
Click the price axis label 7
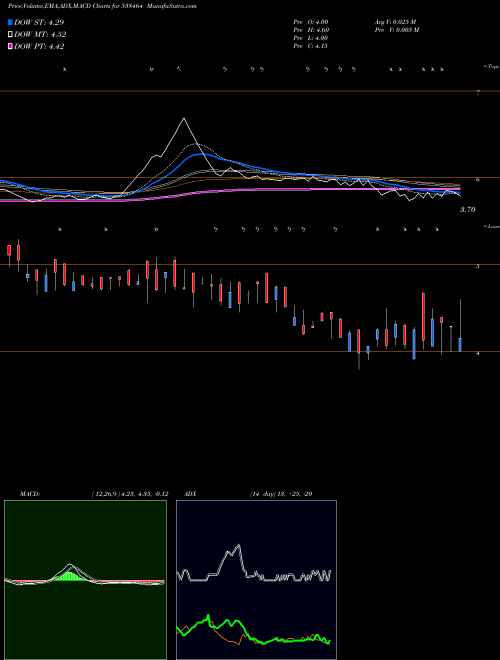(x=478, y=93)
